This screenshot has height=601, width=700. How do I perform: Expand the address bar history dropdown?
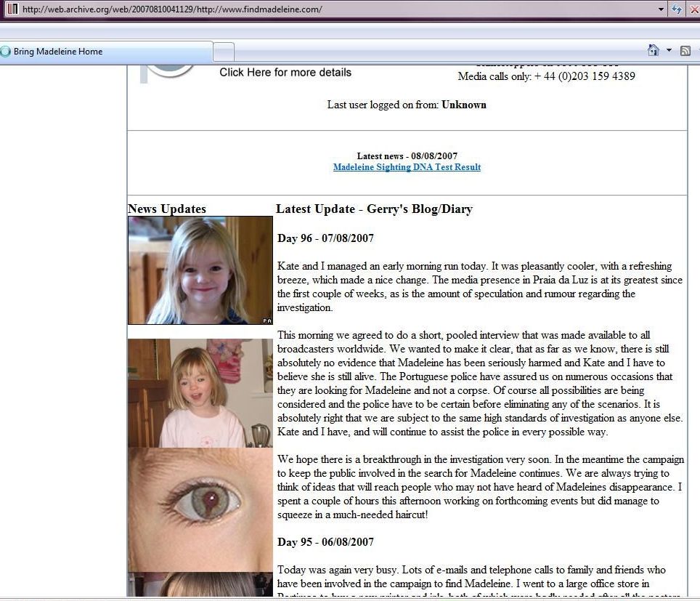tap(661, 9)
